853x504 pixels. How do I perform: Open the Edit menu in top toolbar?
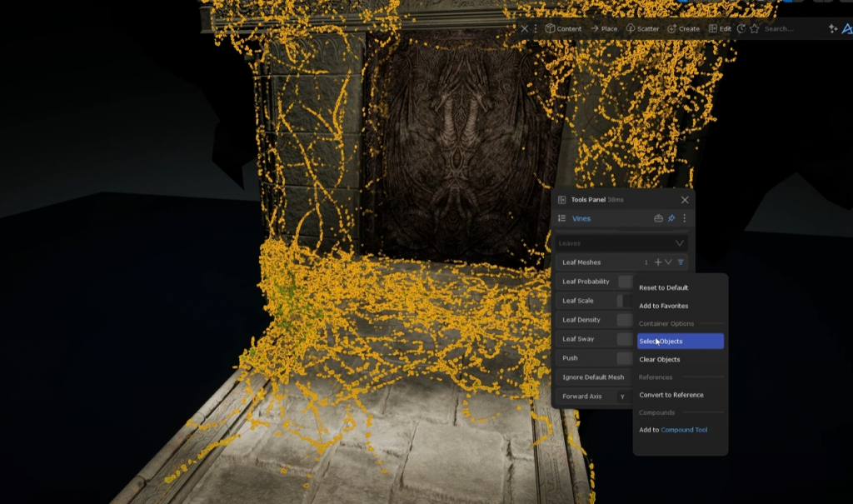[720, 28]
